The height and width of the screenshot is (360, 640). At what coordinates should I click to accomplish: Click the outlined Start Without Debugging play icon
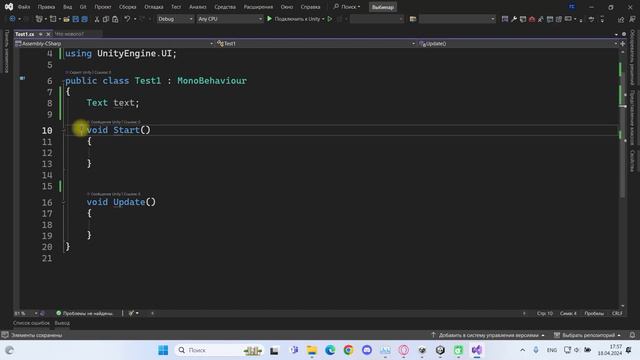tap(330, 19)
